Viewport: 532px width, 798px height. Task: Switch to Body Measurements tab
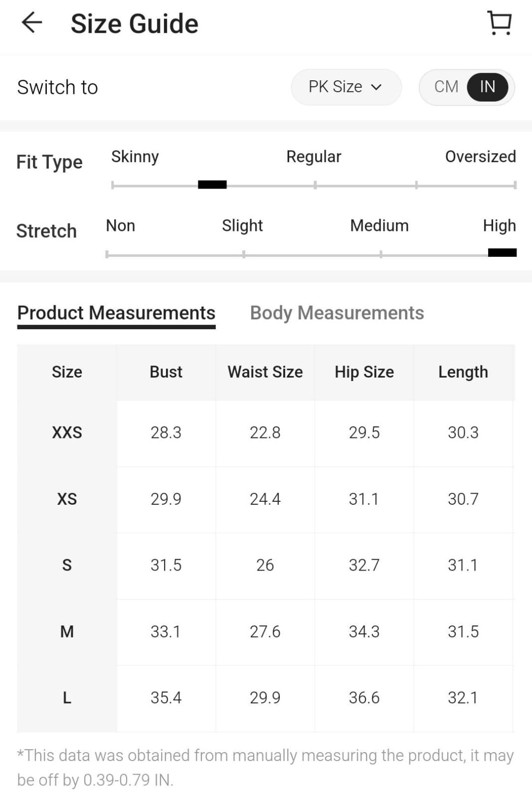click(337, 313)
